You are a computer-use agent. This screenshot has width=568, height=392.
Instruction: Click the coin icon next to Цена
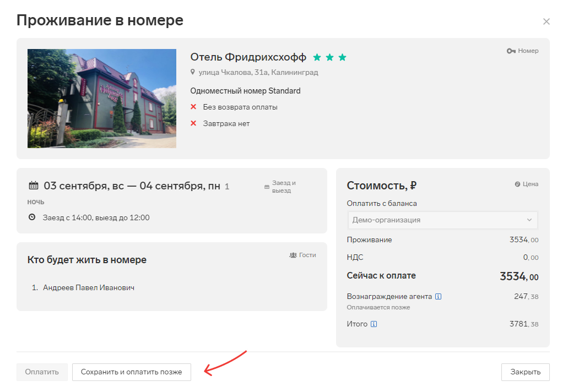coord(518,184)
